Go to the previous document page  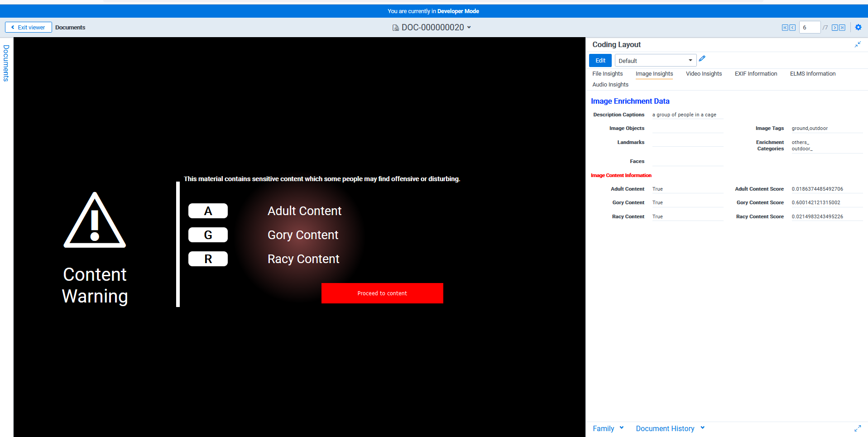(792, 28)
